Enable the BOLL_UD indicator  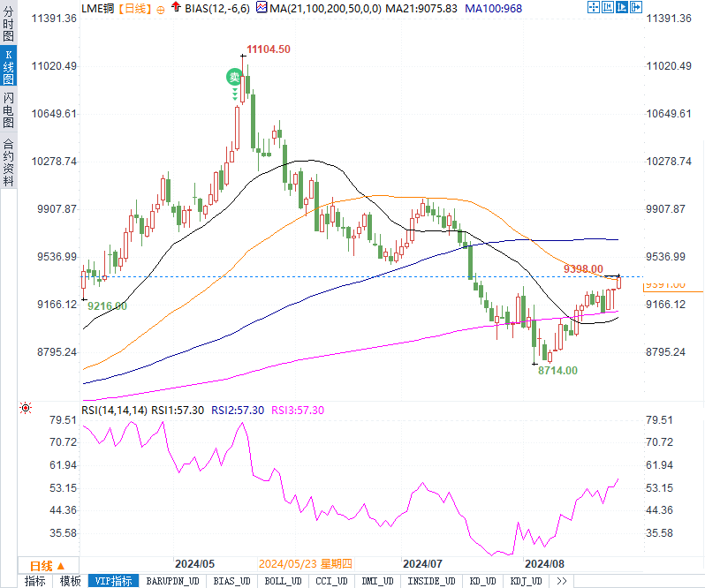click(x=282, y=581)
